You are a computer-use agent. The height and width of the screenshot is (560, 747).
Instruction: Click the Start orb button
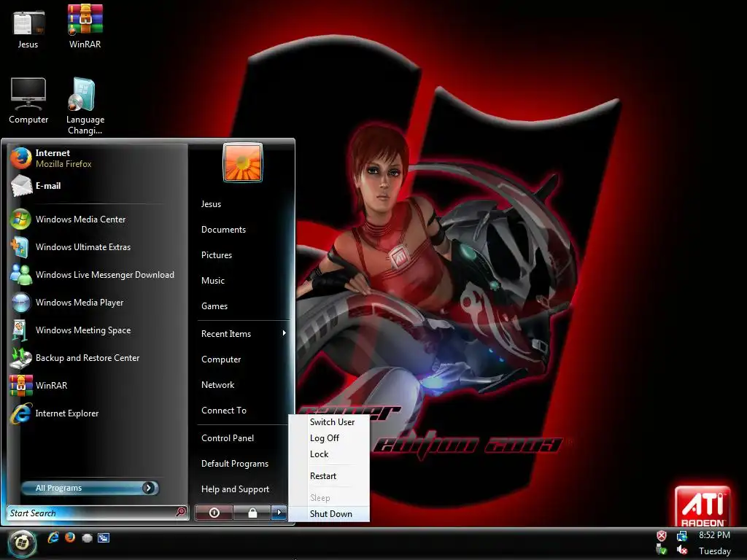21,542
